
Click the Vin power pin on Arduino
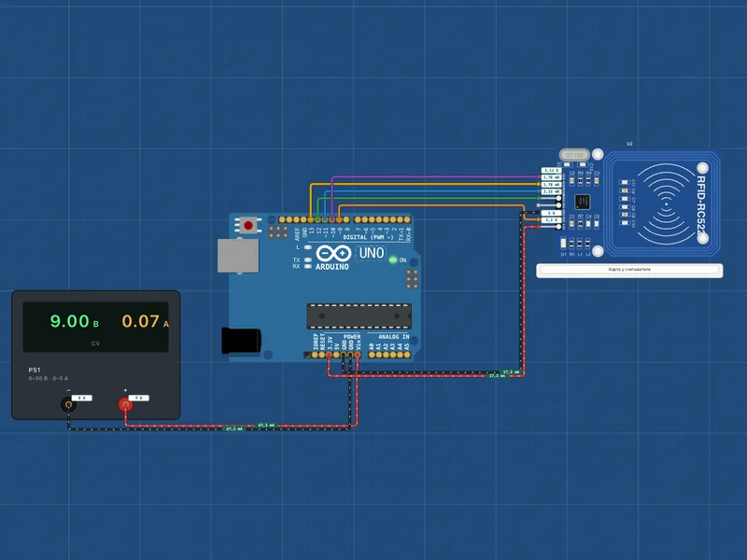coord(358,355)
